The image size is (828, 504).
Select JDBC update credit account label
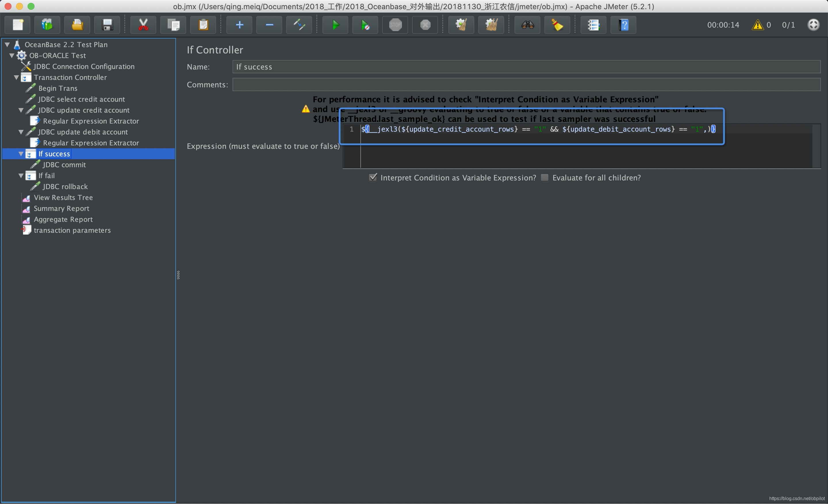pyautogui.click(x=84, y=110)
